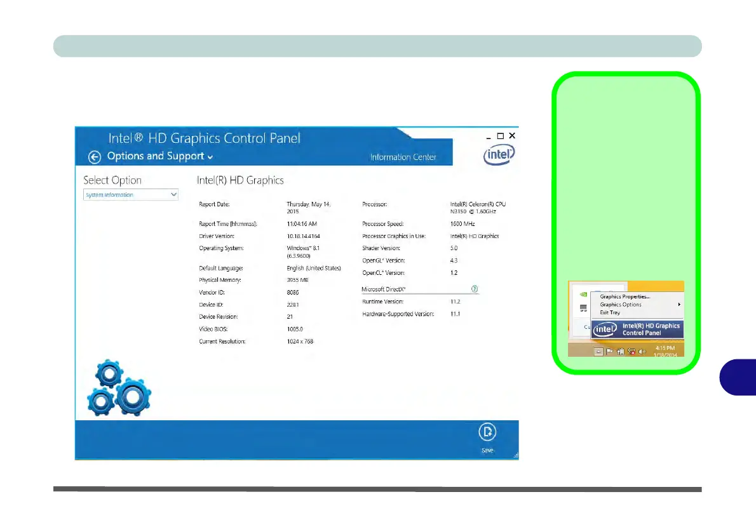Click the Action Center flag icon
The height and width of the screenshot is (532, 756).
(609, 351)
